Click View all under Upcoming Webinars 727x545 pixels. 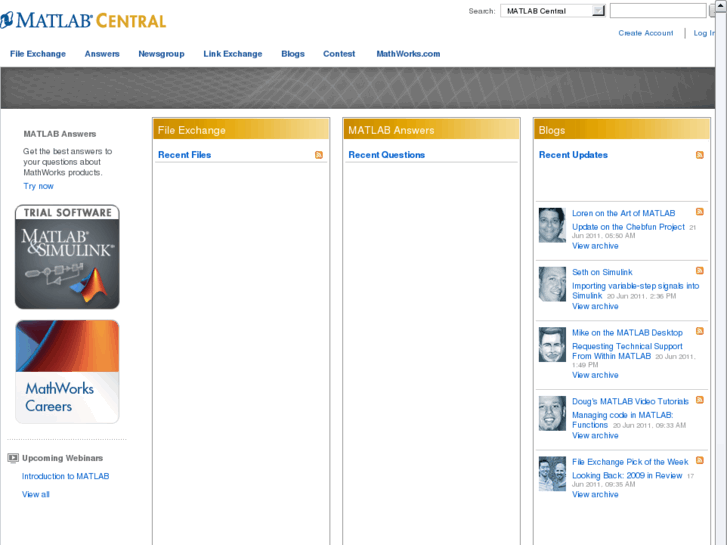coord(36,494)
